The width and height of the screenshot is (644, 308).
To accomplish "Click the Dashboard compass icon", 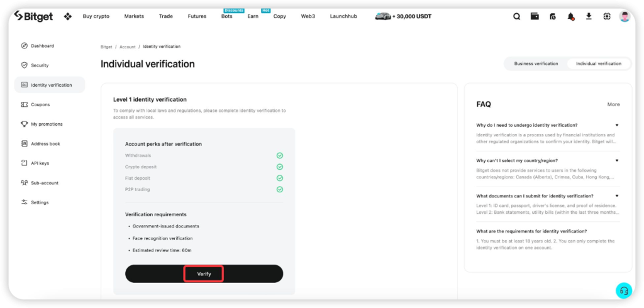I will (25, 46).
